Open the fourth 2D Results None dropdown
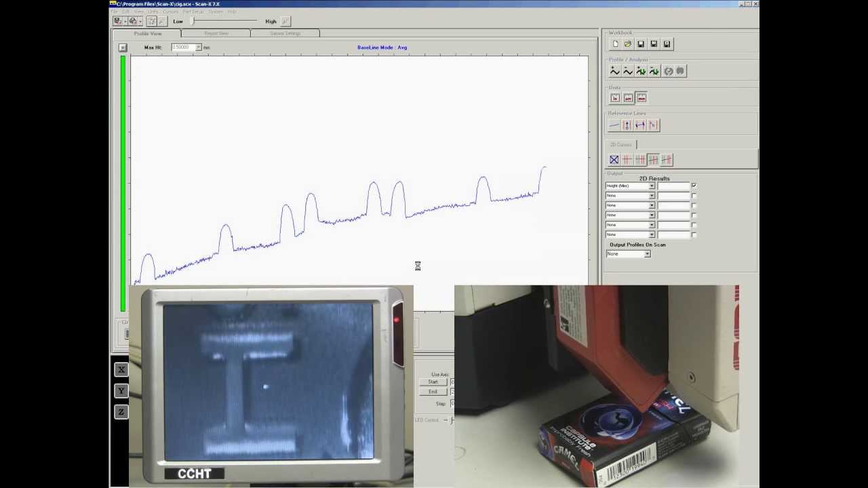 [652, 216]
